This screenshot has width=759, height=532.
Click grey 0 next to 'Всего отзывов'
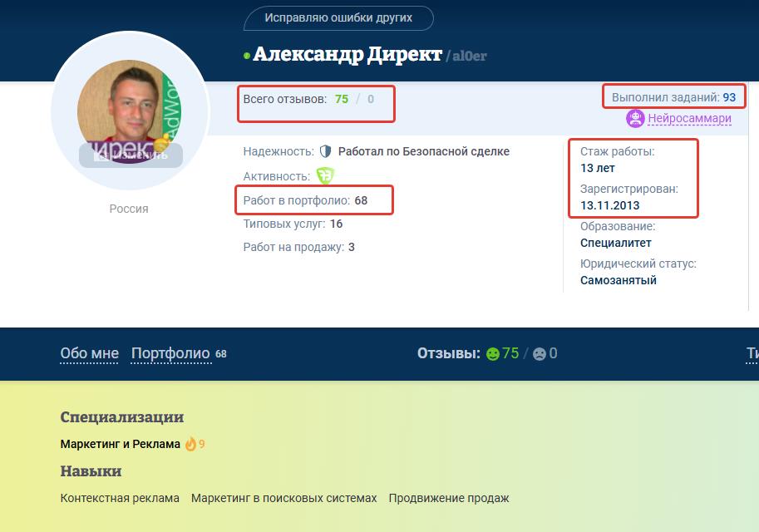(x=370, y=99)
